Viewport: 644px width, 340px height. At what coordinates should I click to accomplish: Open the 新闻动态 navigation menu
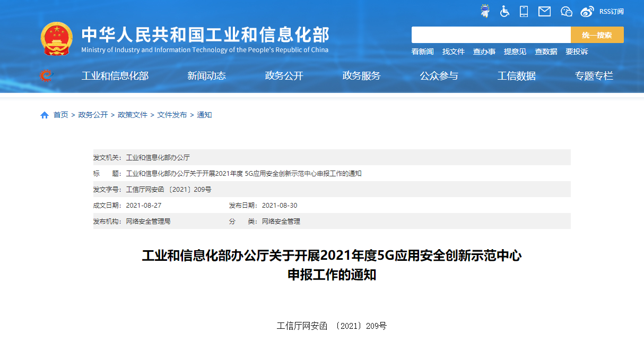(x=206, y=76)
